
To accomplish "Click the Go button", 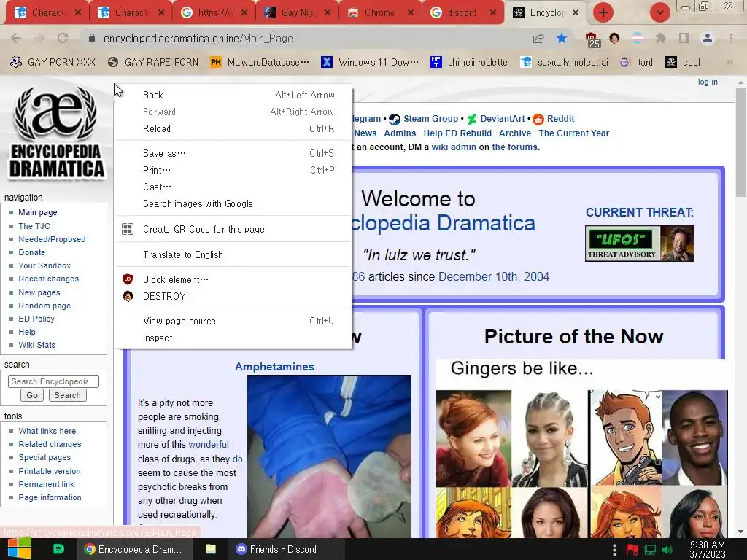I will (x=32, y=395).
